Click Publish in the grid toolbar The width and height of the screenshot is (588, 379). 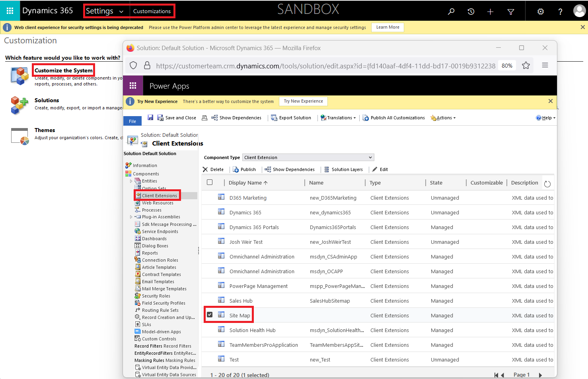[244, 169]
